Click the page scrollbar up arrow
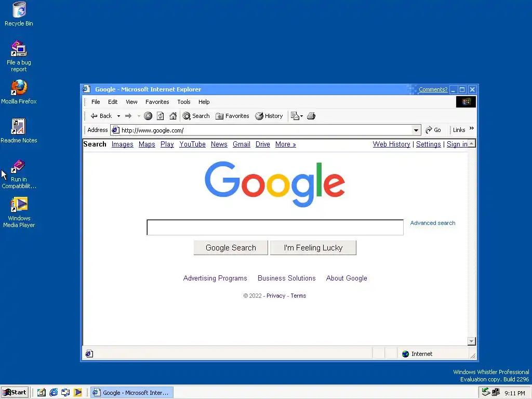The image size is (532, 399). coord(472,143)
